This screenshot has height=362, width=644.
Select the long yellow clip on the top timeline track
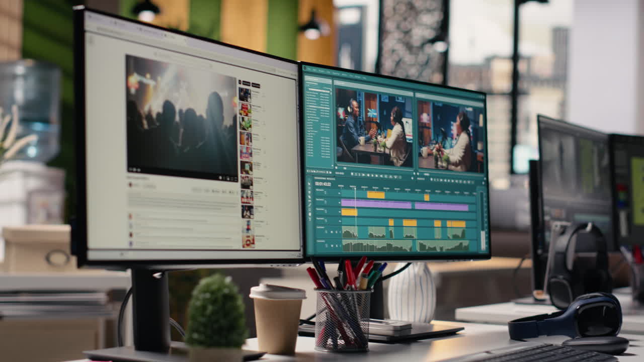pyautogui.click(x=375, y=195)
